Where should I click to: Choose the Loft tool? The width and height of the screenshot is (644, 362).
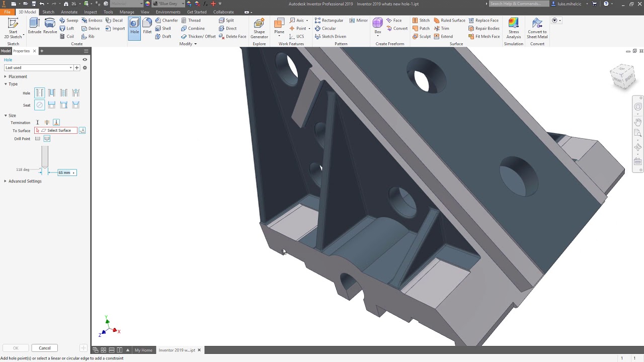[67, 29]
